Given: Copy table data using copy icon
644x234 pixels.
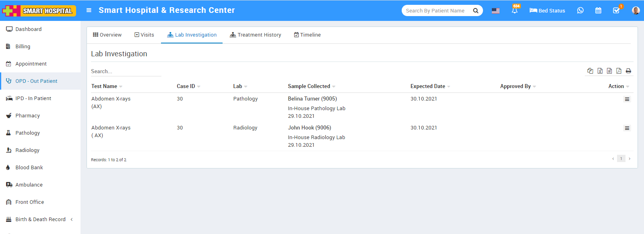Looking at the screenshot, I should (590, 71).
